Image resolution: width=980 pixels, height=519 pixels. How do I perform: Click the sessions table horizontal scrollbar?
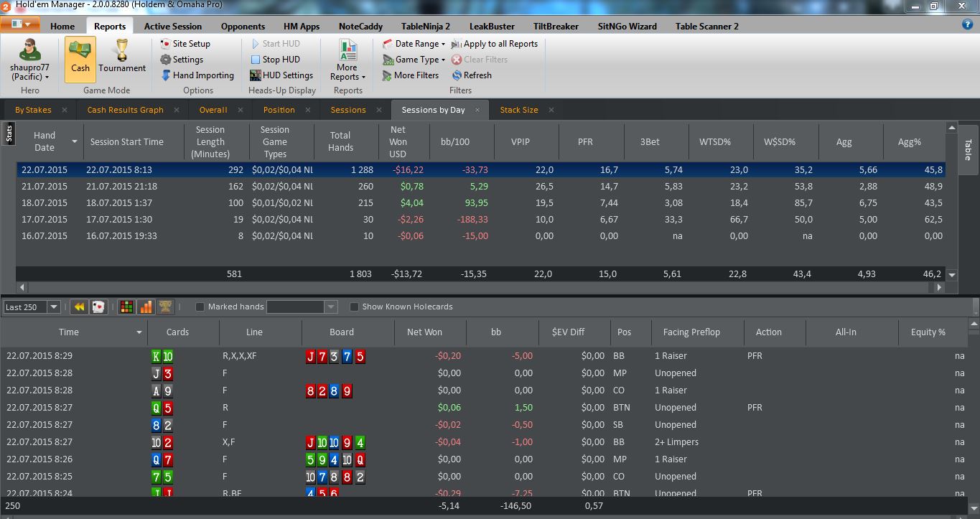[480, 287]
